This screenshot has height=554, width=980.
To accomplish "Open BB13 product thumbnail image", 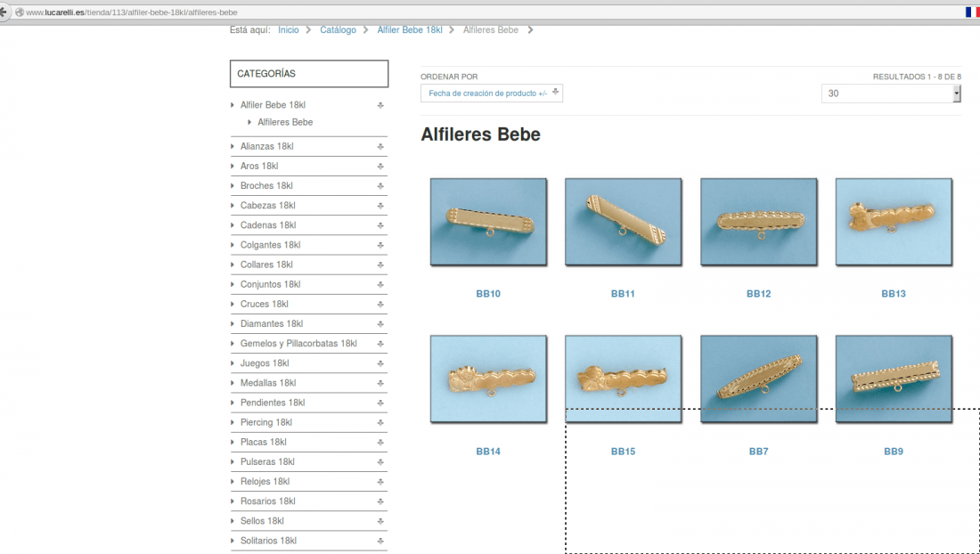I will click(x=894, y=223).
